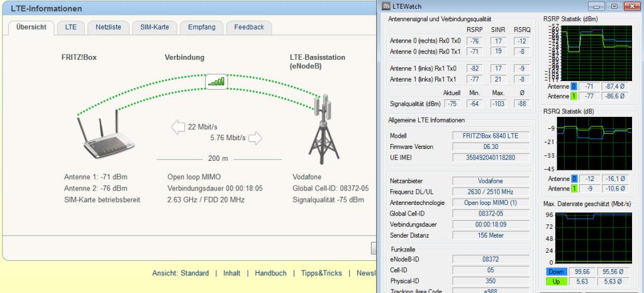This screenshot has height=293, width=644.
Task: Open the Netzliste tab
Action: click(108, 28)
